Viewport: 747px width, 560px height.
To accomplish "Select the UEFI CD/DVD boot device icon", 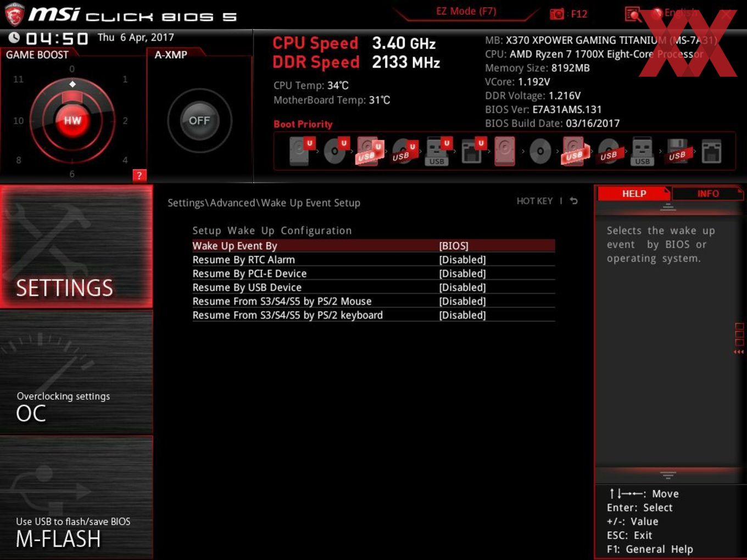I will point(336,151).
